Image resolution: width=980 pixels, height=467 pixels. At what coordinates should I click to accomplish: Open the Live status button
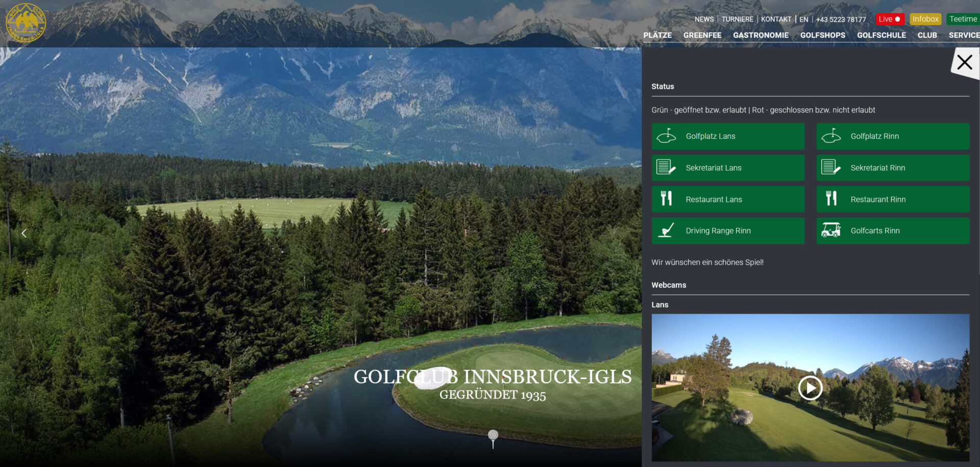[x=890, y=19]
